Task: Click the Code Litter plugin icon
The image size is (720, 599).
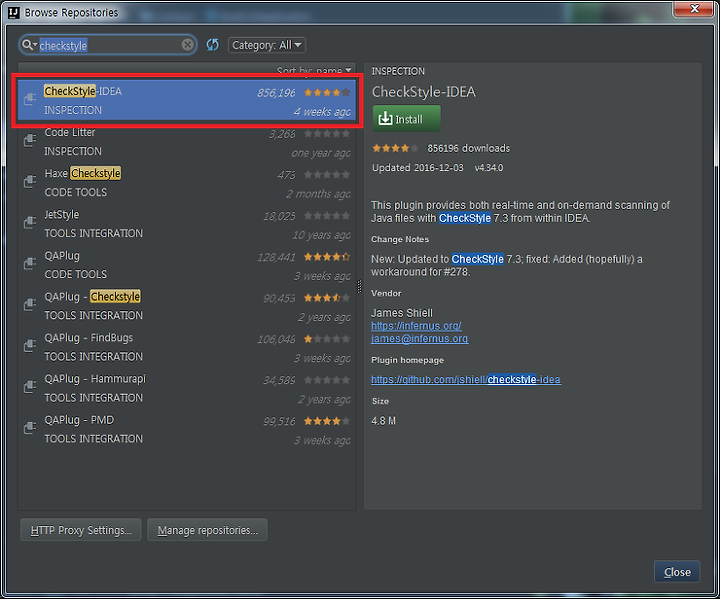Action: pos(30,140)
